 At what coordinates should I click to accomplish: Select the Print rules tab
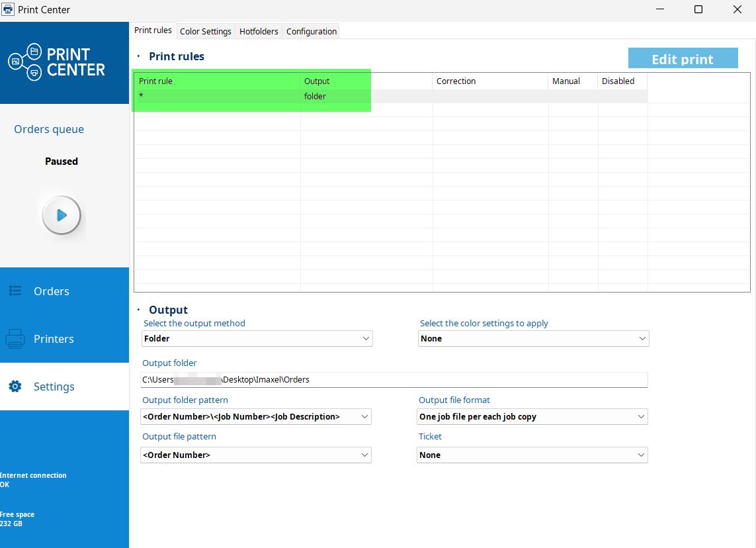(x=153, y=30)
